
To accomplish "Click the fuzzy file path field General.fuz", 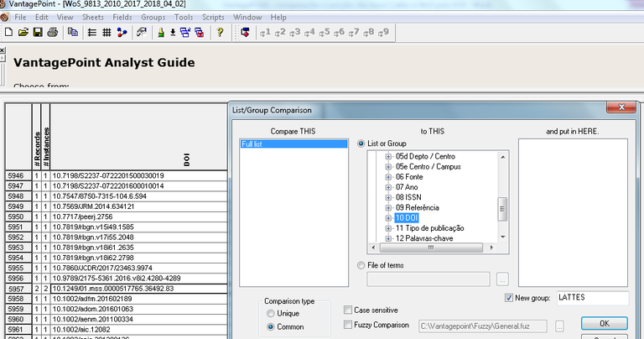I will (483, 326).
